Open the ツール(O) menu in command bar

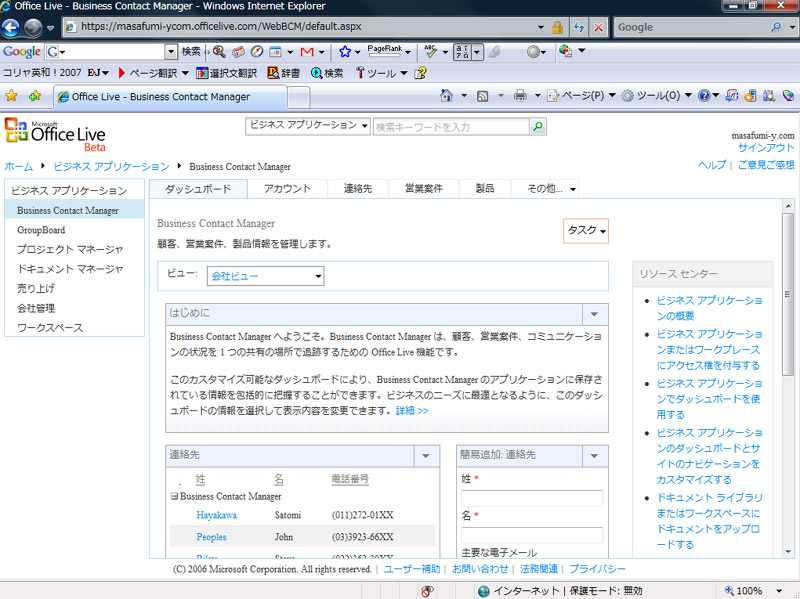(x=657, y=95)
